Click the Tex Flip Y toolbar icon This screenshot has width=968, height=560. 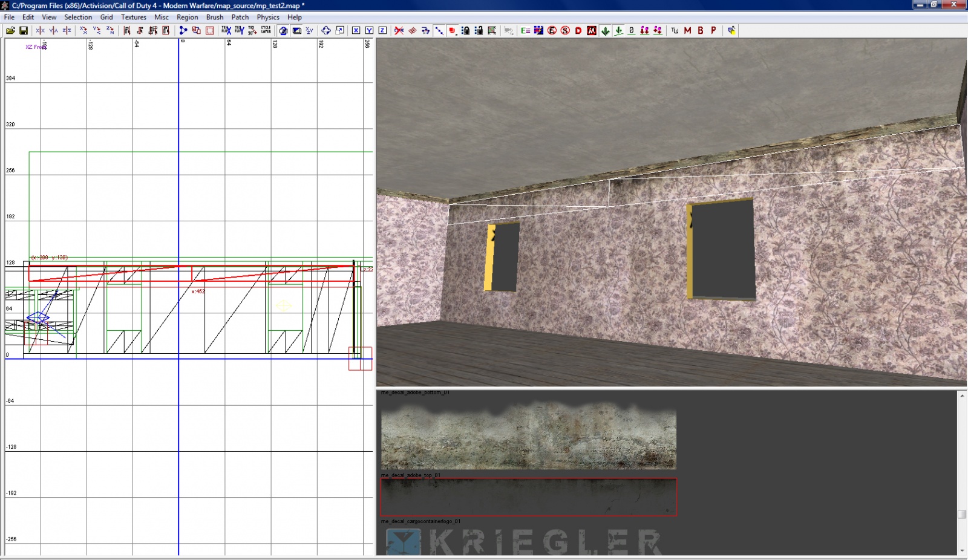click(x=239, y=31)
